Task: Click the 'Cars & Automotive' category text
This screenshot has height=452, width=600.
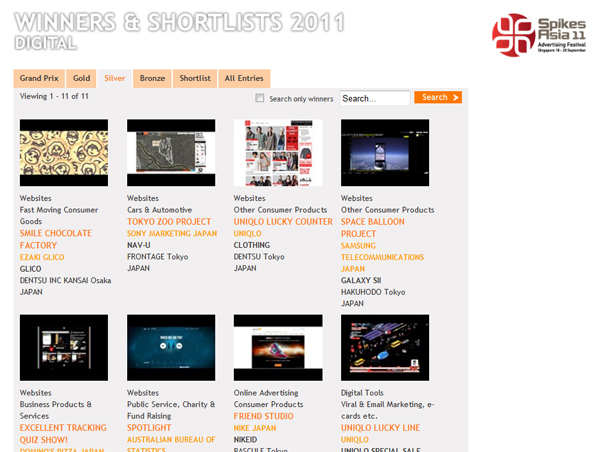Action: coord(160,210)
